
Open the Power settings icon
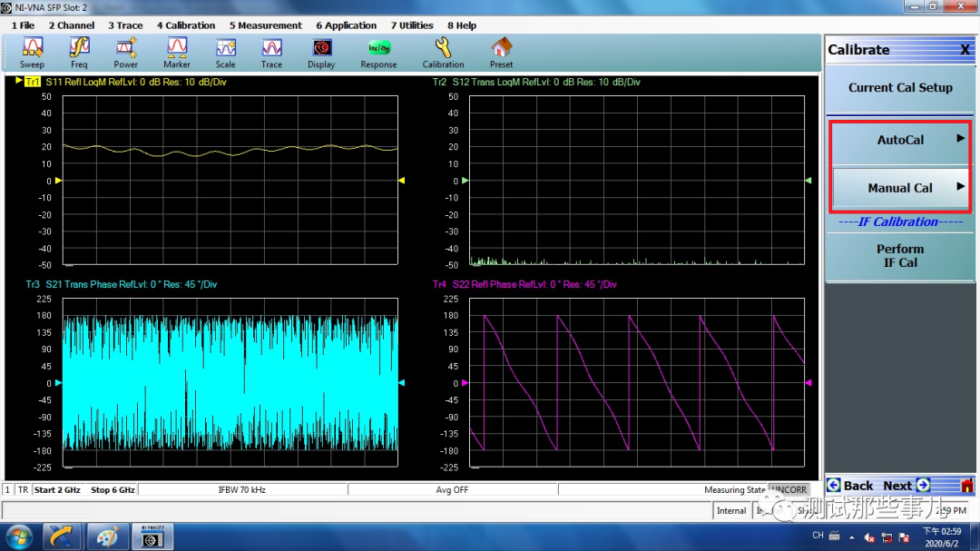(125, 53)
